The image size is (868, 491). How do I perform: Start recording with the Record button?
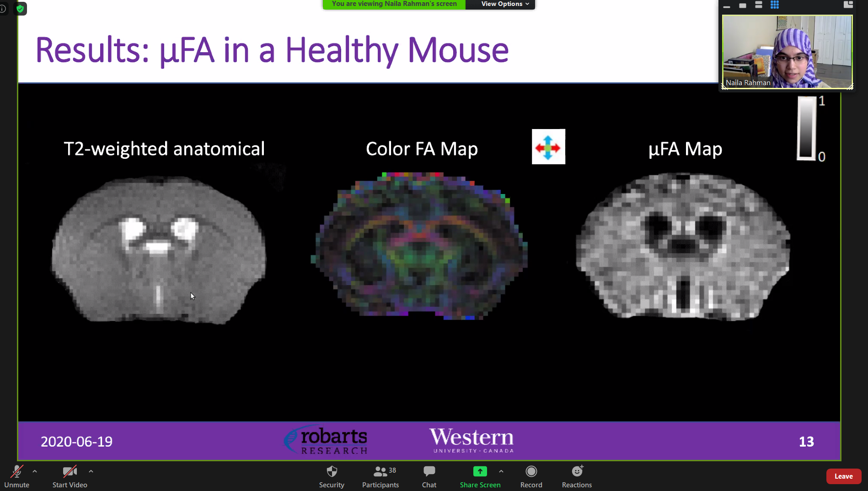tap(531, 476)
